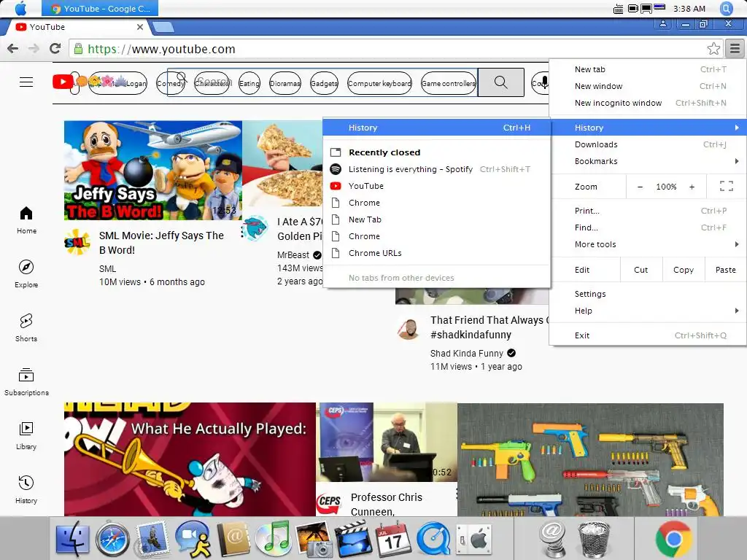Reopen Listening is everything - Spotify tab
The image size is (747, 560).
436,169
